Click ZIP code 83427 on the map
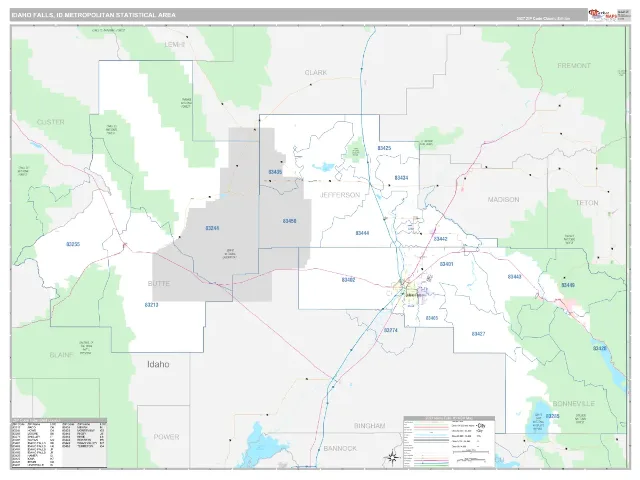 coord(478,334)
